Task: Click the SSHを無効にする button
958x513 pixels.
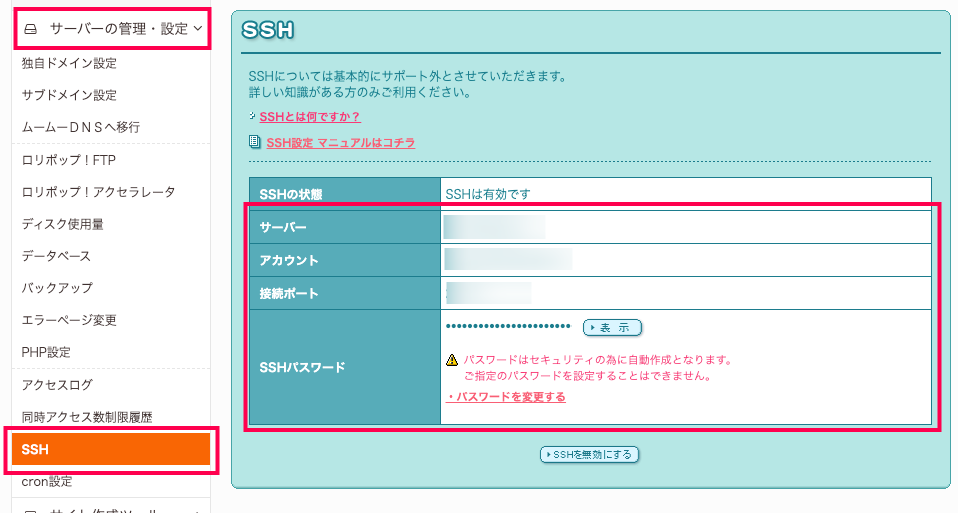Action: 589,454
